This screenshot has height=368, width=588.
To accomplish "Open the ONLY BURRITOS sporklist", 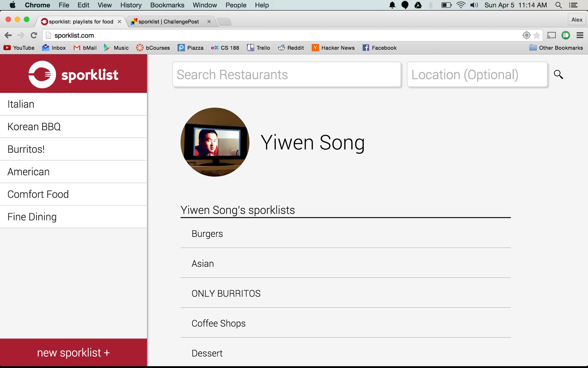I will (226, 293).
